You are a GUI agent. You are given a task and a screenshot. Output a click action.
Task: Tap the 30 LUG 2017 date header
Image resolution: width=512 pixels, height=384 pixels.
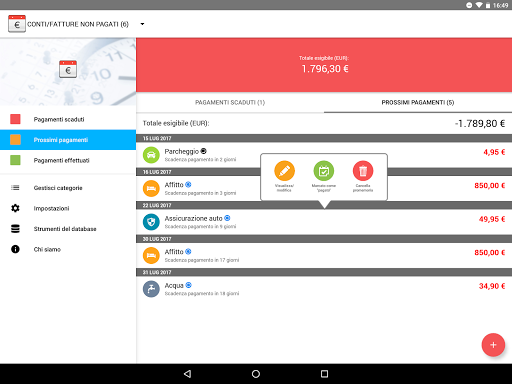click(x=324, y=239)
